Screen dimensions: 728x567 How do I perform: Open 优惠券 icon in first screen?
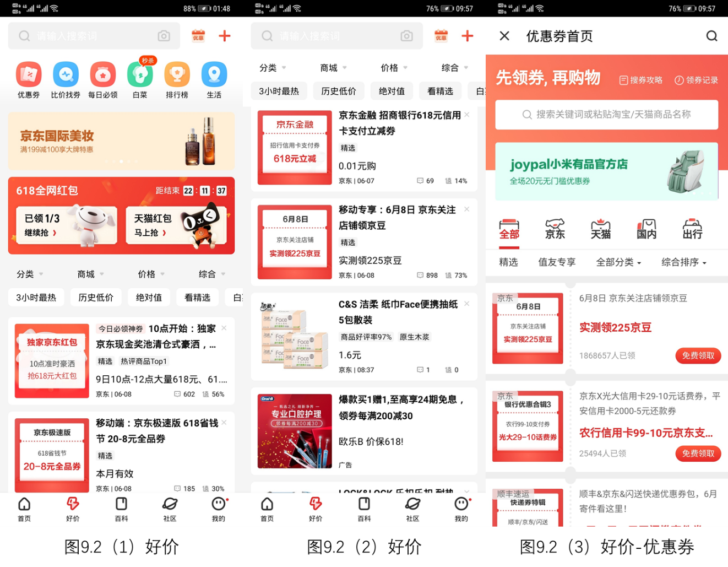pyautogui.click(x=29, y=80)
